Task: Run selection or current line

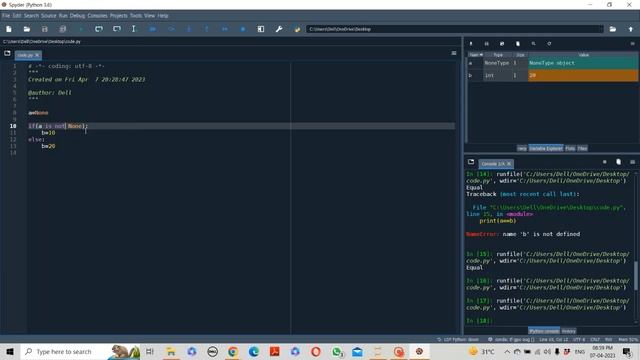Action: tap(133, 29)
